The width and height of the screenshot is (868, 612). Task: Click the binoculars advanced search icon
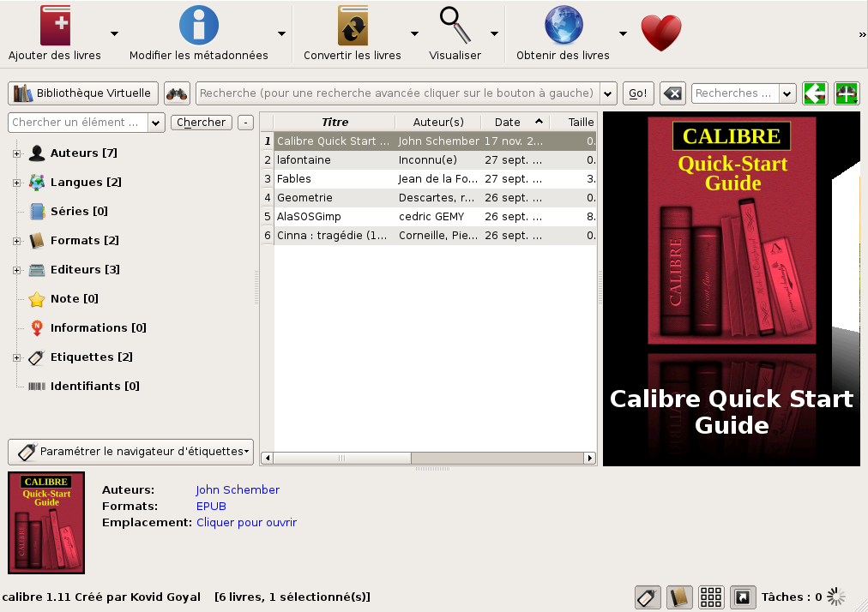[177, 93]
